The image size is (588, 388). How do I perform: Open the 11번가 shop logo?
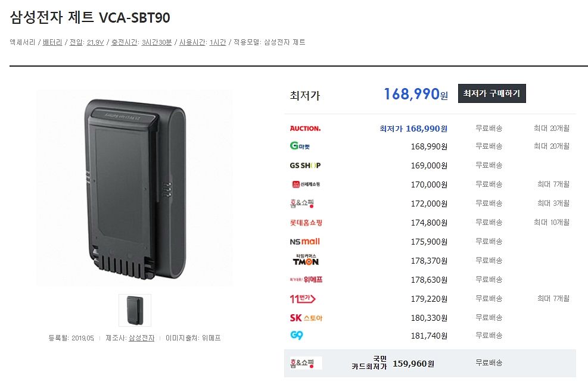[303, 299]
